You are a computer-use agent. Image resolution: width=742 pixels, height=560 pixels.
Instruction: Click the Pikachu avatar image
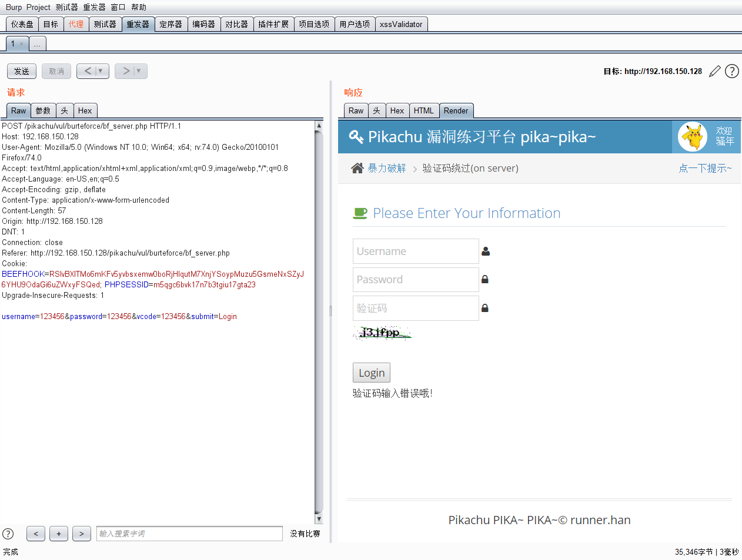tap(693, 137)
